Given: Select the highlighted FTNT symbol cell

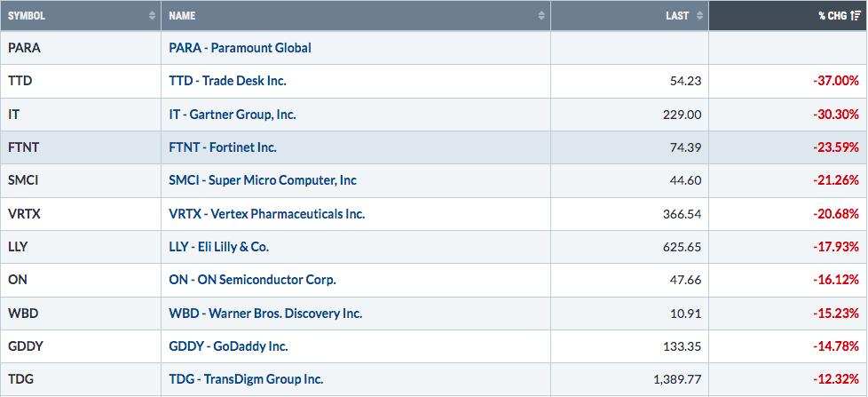Looking at the screenshot, I should 81,147.
